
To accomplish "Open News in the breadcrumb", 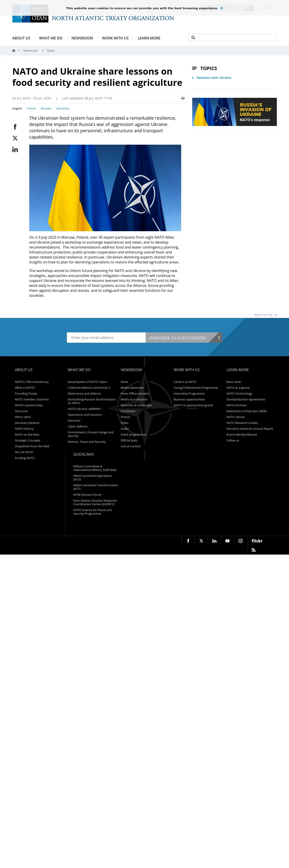I will coord(51,50).
